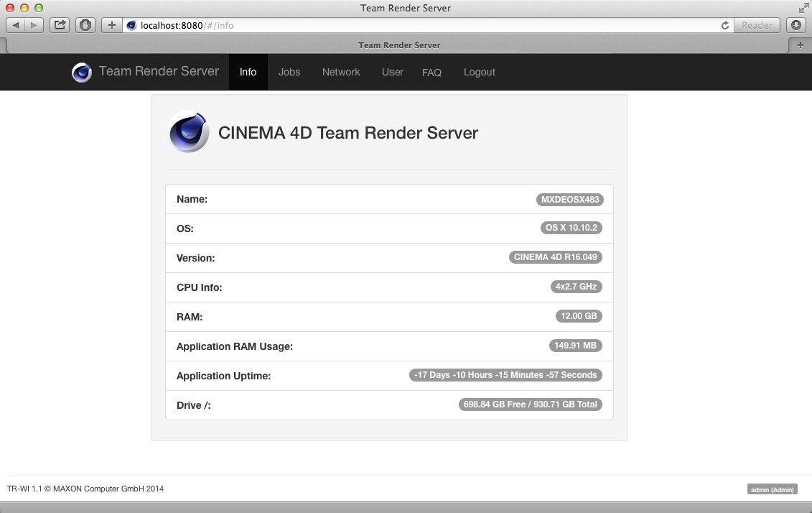Image resolution: width=812 pixels, height=513 pixels.
Task: Click the OS: label
Action: coord(185,228)
